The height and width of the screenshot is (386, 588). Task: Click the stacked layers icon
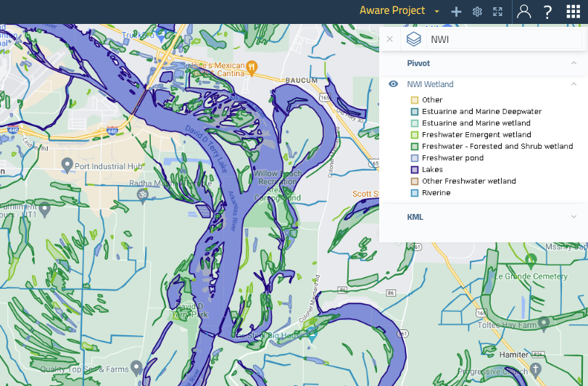(413, 39)
